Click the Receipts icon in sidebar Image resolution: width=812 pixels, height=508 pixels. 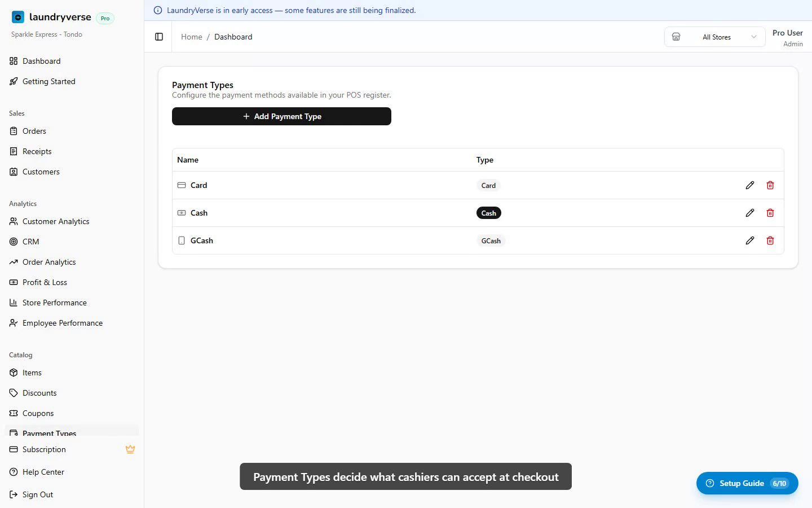click(x=14, y=151)
